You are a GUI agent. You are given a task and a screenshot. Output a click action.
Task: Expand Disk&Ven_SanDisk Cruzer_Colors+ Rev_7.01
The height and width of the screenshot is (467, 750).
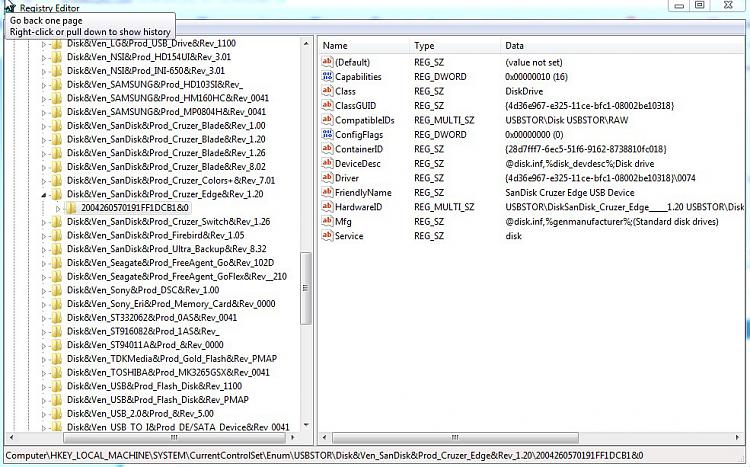[44, 181]
